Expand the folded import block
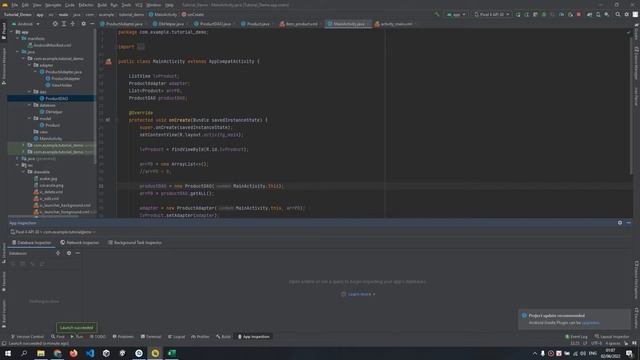The image size is (640, 360). point(140,47)
